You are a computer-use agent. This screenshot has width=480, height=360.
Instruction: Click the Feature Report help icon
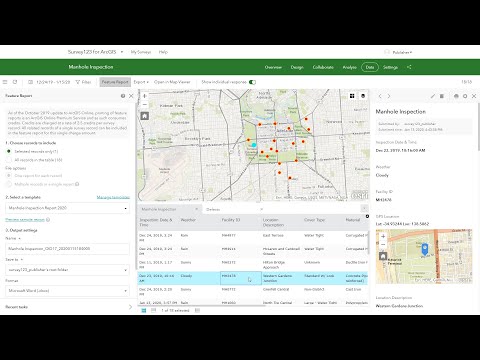coord(123,96)
